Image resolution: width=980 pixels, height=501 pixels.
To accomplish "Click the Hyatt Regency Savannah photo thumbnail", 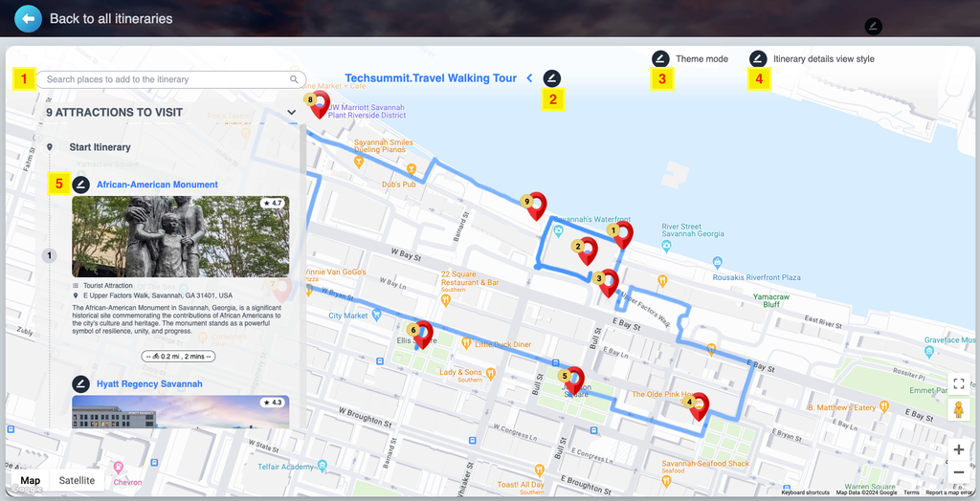I will [181, 412].
